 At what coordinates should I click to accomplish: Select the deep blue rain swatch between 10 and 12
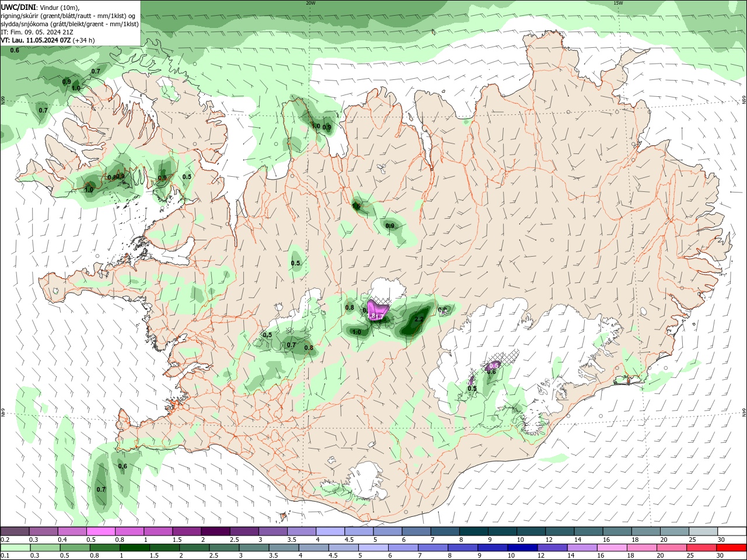[x=523, y=548]
